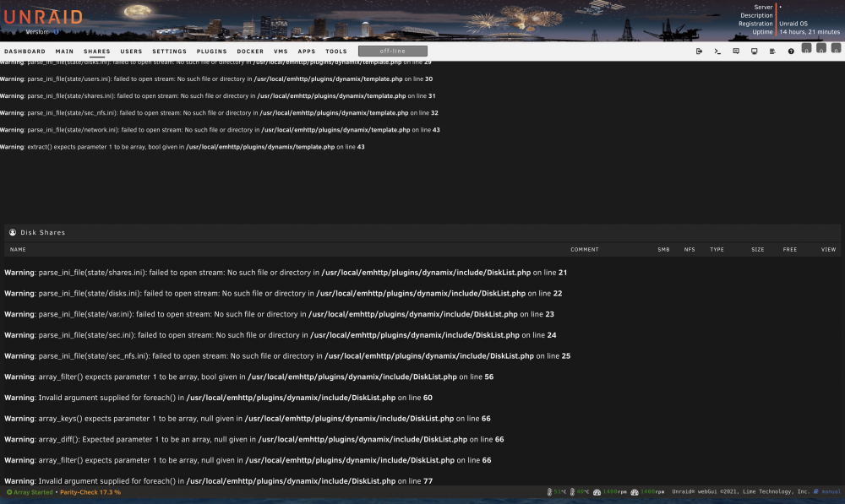The image size is (845, 504).
Task: Click the 40°C temperature indicator
Action: (x=580, y=491)
